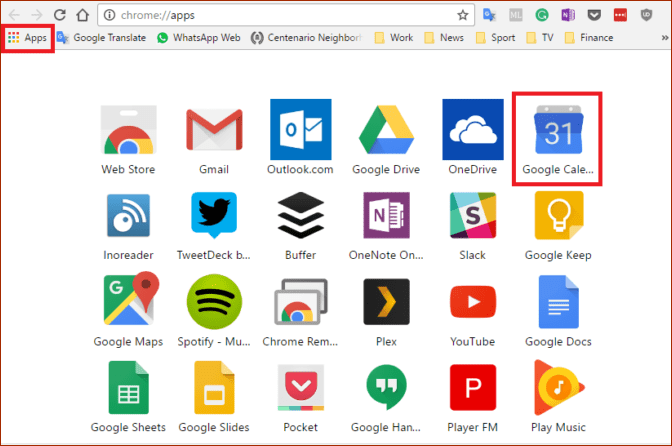672x446 pixels.
Task: Open the Google Translate extension
Action: point(489,15)
